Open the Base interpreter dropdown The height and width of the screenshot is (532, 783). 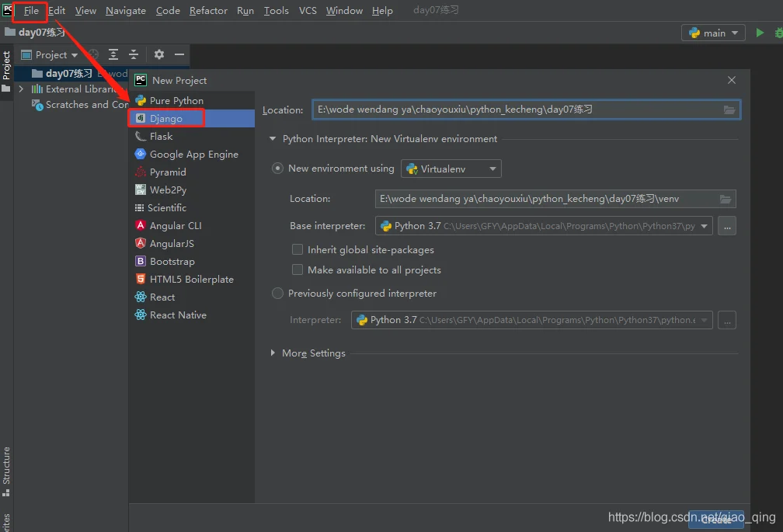pos(543,226)
